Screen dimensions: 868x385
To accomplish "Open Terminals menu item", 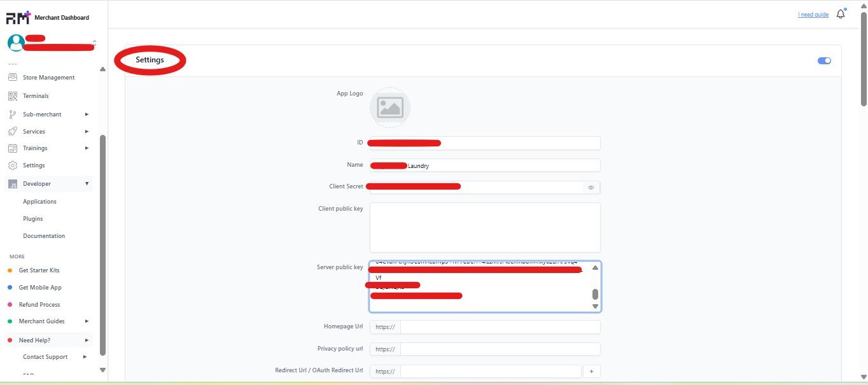I will pos(36,95).
